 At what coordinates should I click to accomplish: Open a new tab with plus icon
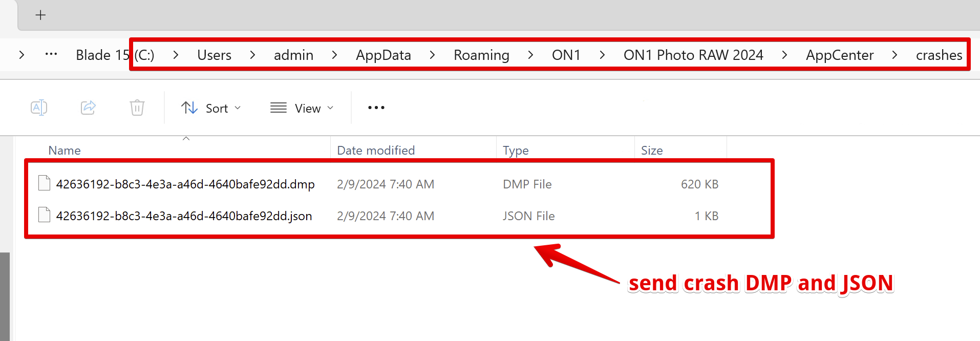pyautogui.click(x=40, y=15)
